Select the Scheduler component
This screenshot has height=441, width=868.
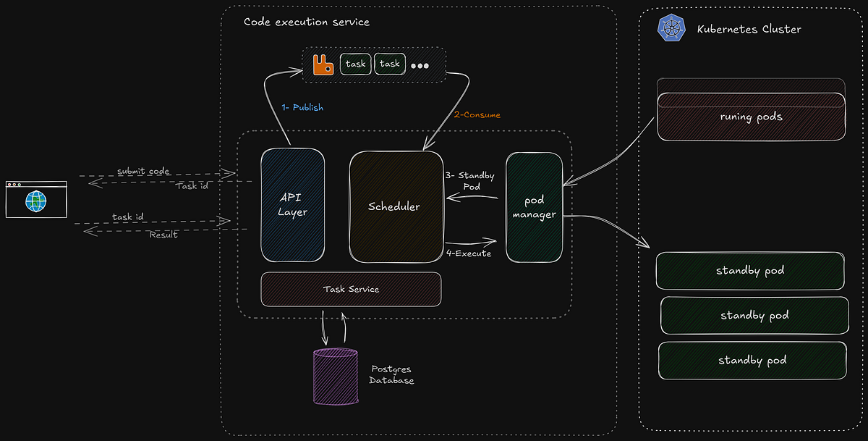(395, 206)
